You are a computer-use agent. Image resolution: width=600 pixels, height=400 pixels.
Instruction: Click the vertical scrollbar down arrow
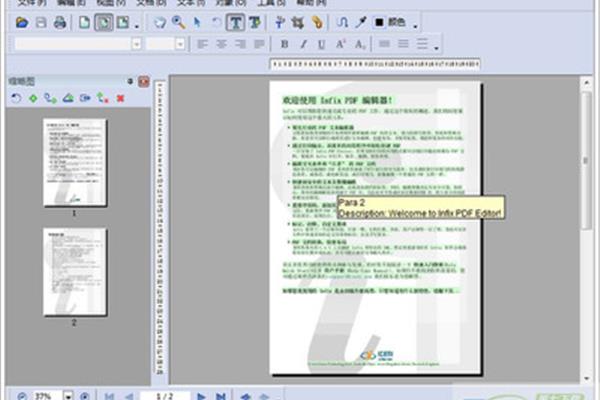click(586, 378)
